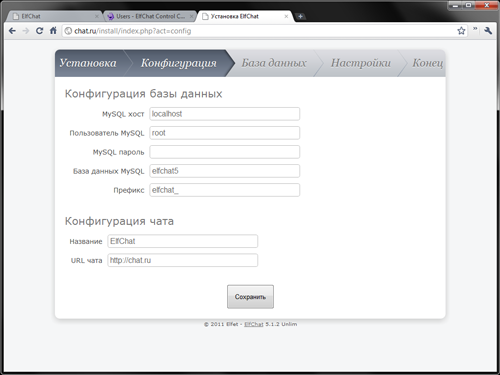The image size is (500, 375).
Task: Click the Сохранить button
Action: (250, 297)
